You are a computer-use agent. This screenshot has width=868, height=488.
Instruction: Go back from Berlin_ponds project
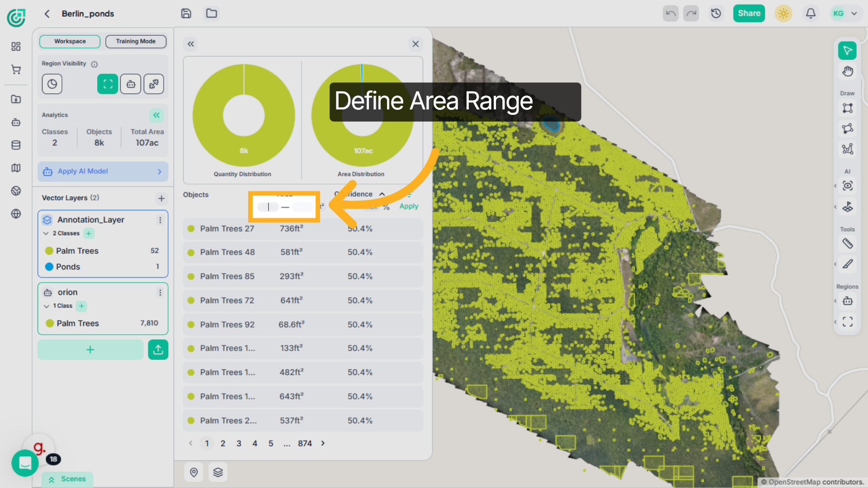click(x=47, y=14)
